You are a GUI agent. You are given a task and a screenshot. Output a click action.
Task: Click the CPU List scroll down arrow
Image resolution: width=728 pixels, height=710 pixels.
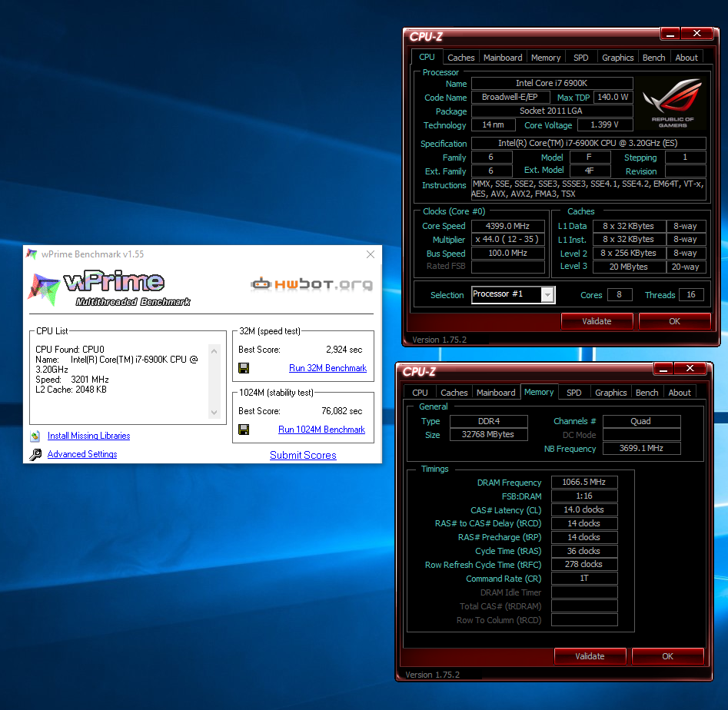[214, 412]
